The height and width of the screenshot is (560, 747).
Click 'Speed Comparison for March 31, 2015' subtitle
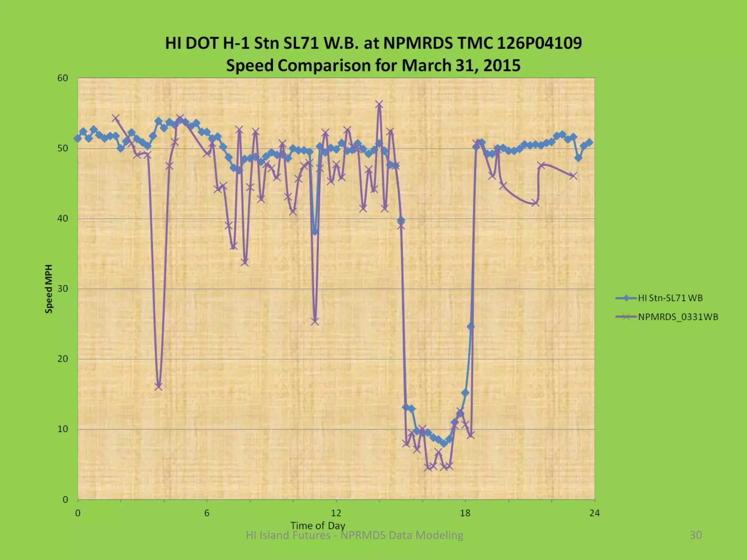[x=373, y=66]
